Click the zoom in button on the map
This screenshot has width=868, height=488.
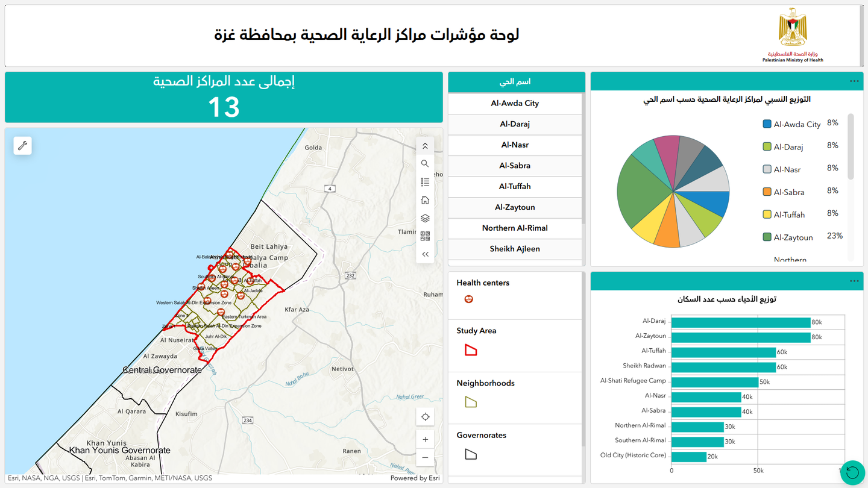pos(425,439)
